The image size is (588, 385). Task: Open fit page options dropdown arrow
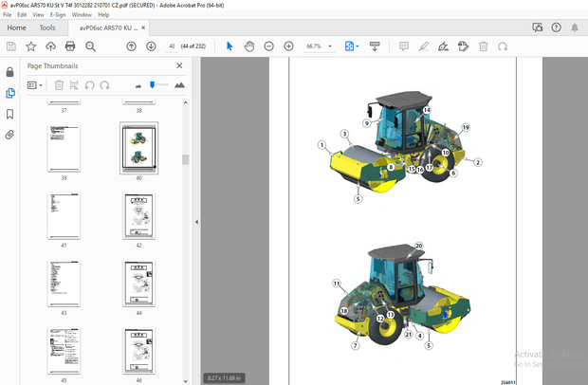[358, 46]
